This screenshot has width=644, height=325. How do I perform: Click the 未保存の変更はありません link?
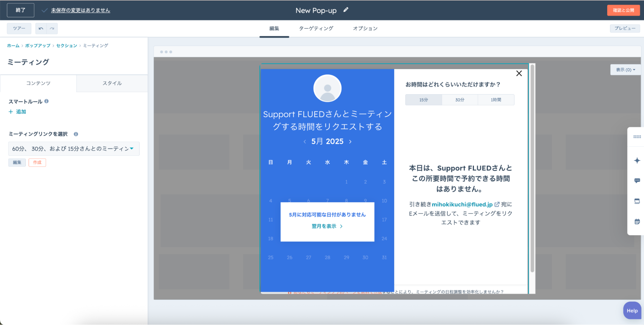tap(81, 10)
